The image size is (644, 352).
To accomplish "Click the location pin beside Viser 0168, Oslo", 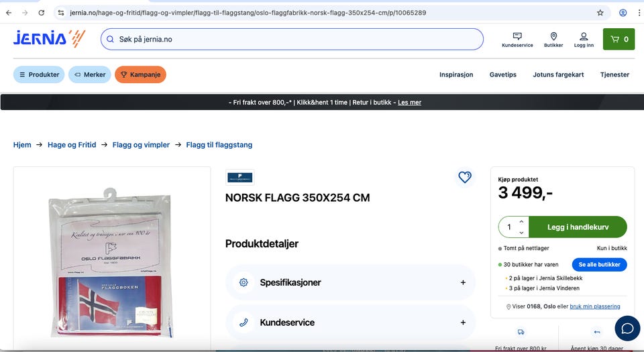I will (508, 307).
